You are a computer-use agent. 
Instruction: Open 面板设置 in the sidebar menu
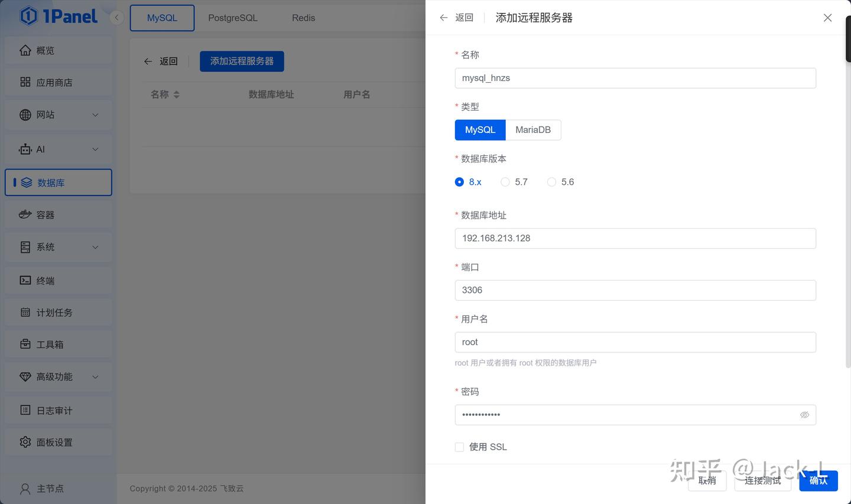tap(59, 442)
